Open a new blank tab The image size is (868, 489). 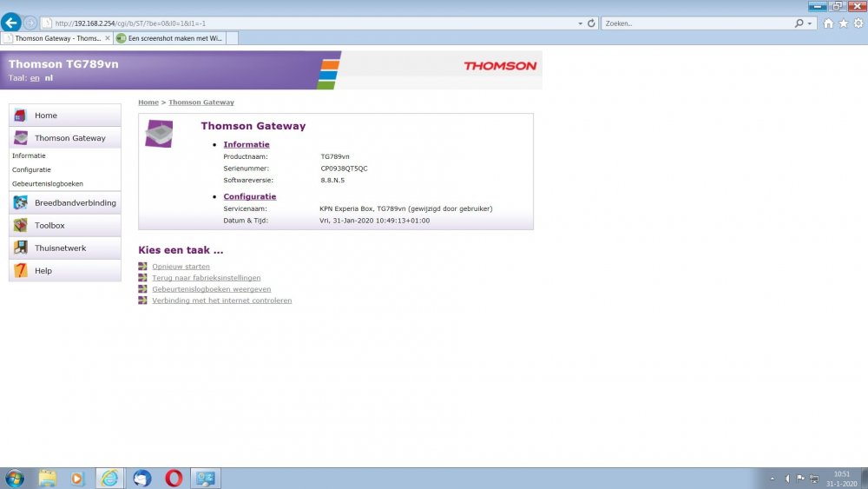point(233,38)
